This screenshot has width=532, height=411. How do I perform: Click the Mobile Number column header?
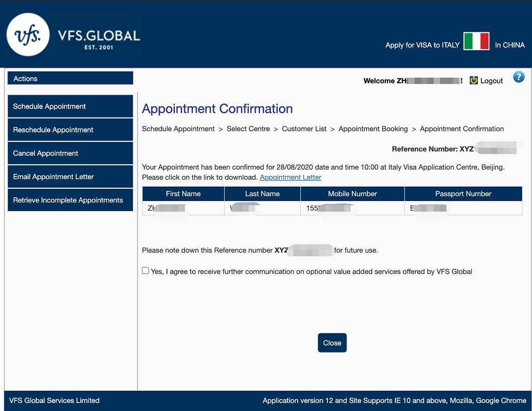(352, 194)
